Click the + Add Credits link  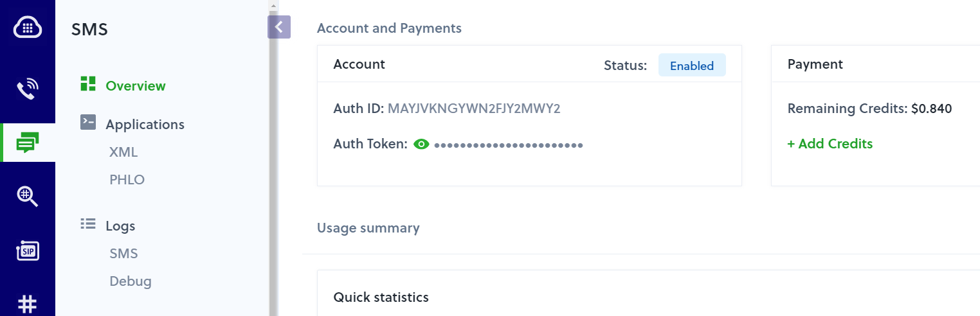[x=830, y=144]
